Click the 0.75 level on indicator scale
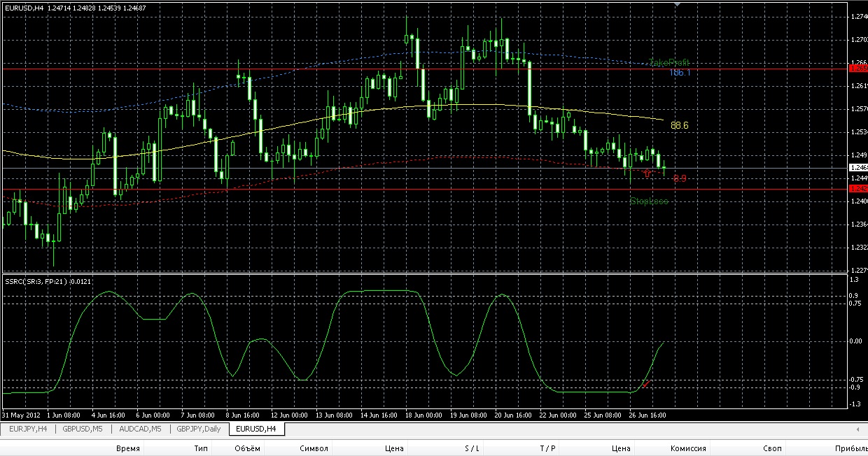 pos(855,304)
